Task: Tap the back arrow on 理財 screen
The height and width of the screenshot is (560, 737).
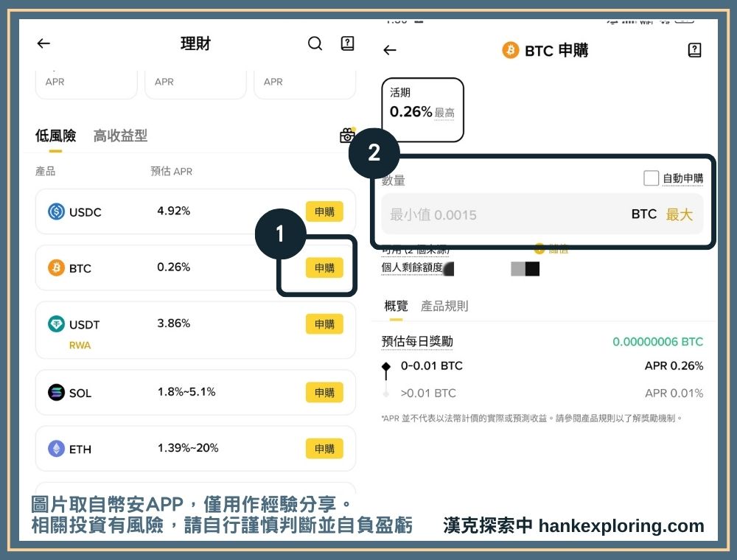Action: (43, 43)
